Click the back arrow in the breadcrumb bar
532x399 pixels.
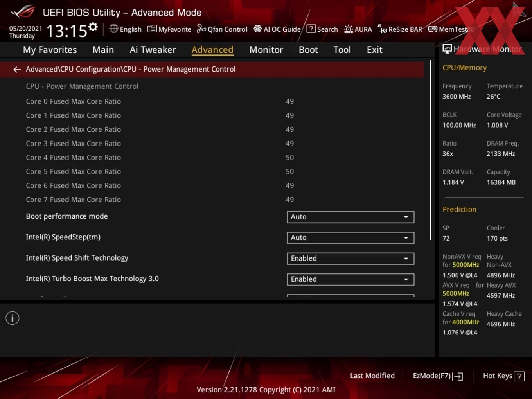coord(17,70)
